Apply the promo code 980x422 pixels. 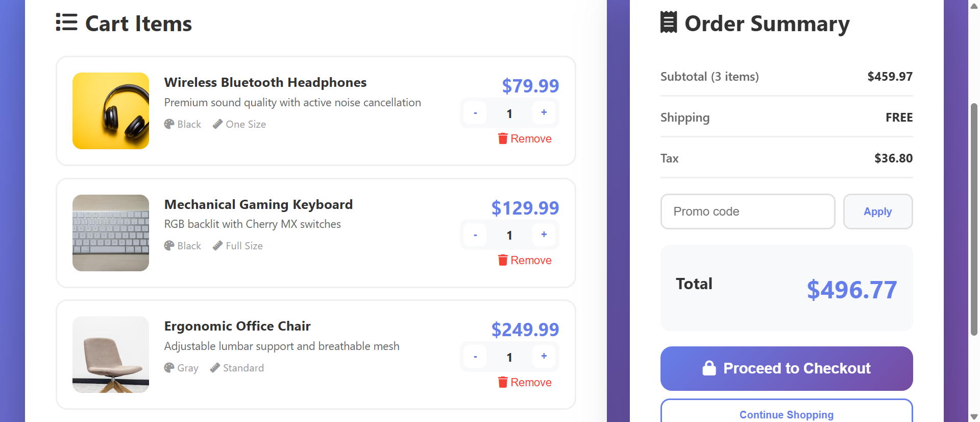pos(877,211)
